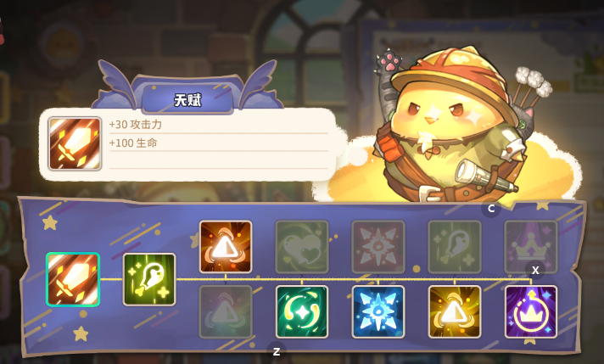Select the blue ice compass star talent
This screenshot has height=364, width=604.
378,312
